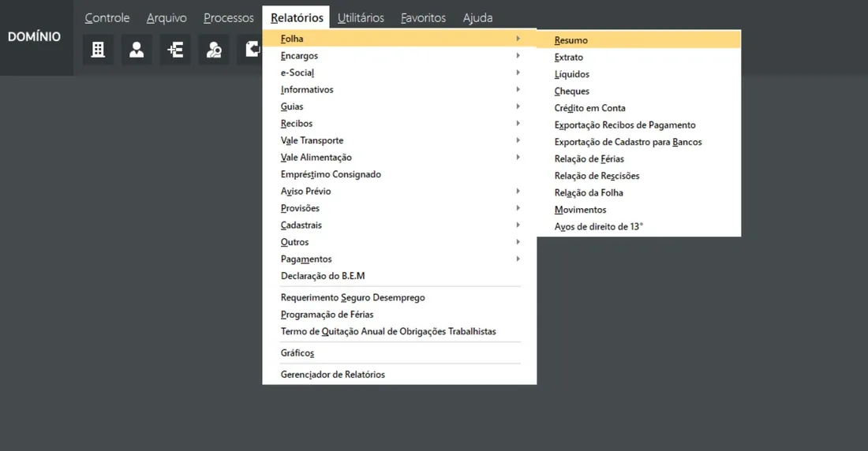
Task: Select Avos de direito de 13°
Action: tap(639, 227)
